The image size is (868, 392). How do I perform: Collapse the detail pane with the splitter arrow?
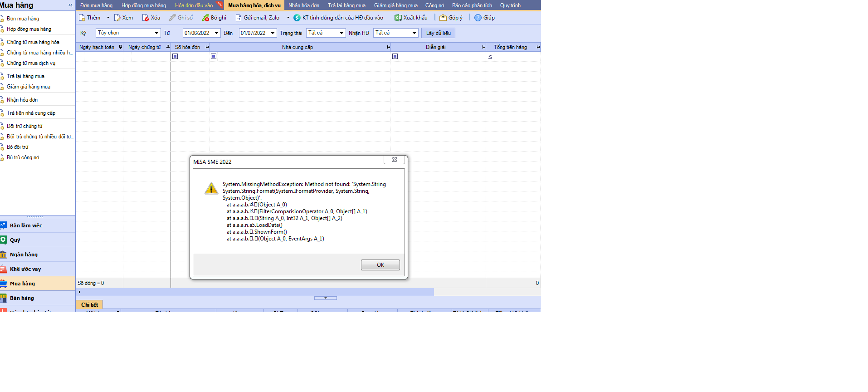326,298
